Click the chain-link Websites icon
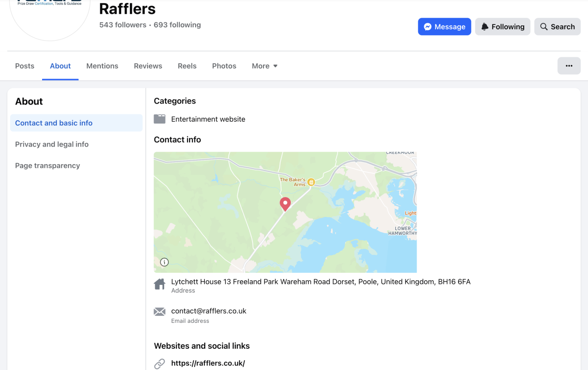 click(x=159, y=363)
